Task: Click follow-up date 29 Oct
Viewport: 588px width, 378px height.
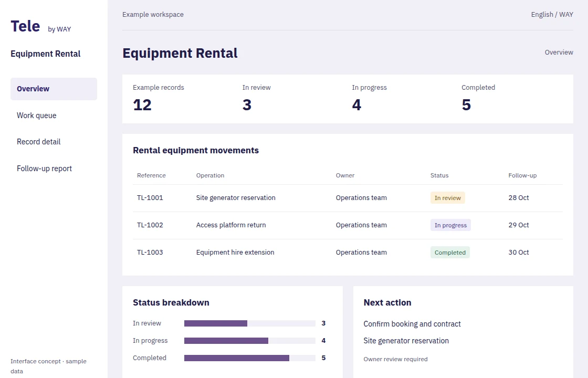Action: tap(519, 225)
